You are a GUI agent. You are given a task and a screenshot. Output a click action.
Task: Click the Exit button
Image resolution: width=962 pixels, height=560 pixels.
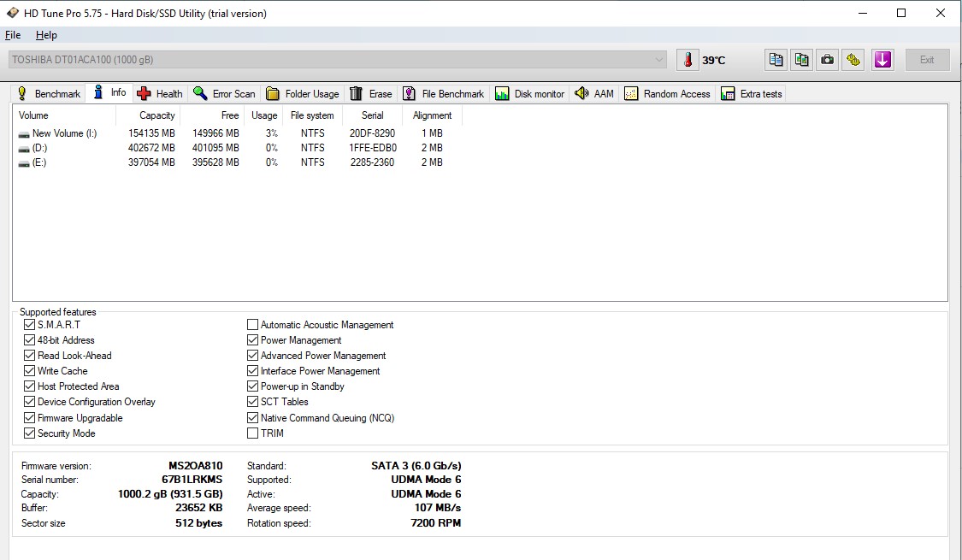pos(927,60)
